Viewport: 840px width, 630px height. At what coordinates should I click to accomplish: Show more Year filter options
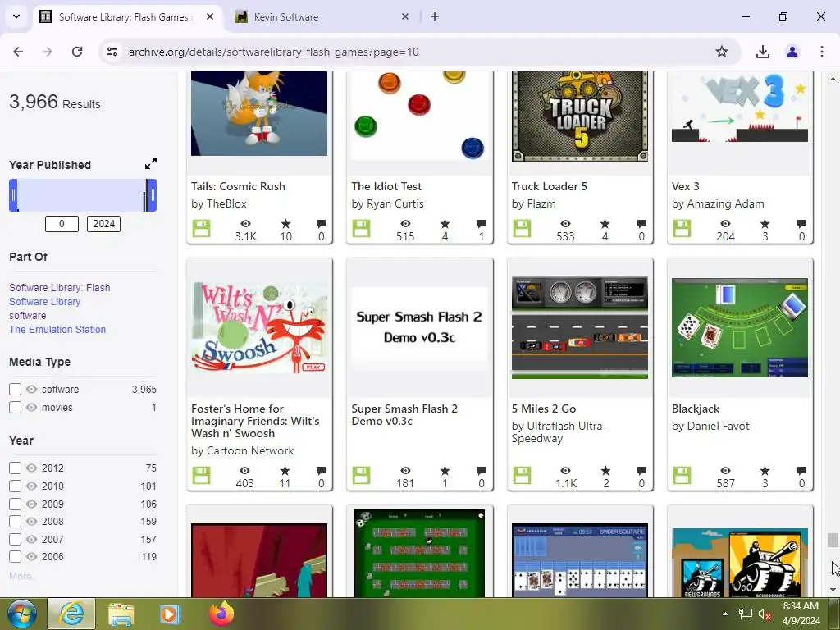coord(21,577)
